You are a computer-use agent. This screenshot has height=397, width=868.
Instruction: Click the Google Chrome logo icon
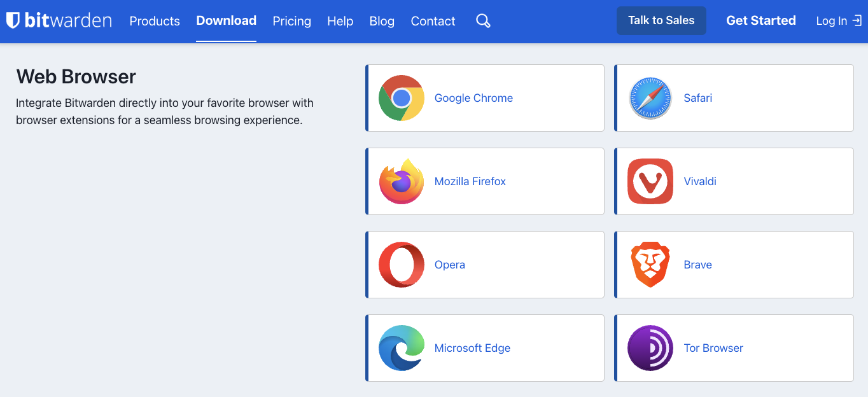click(x=401, y=98)
